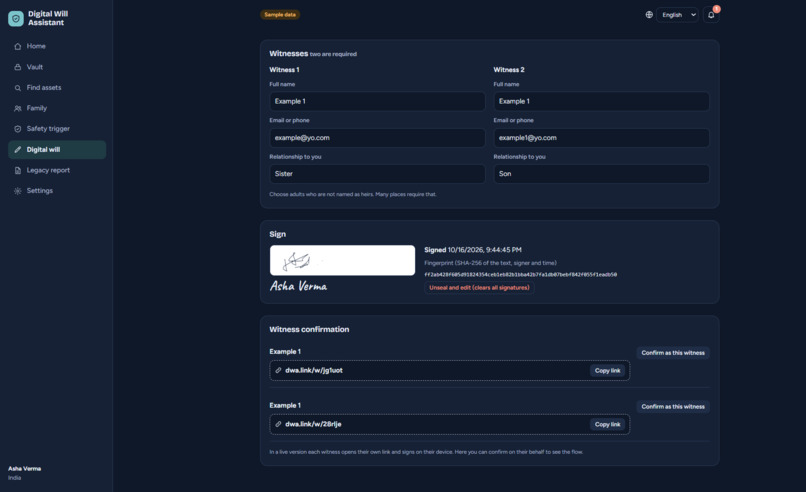Image resolution: width=806 pixels, height=492 pixels.
Task: Click the dwa.link/w/jg1uot link text
Action: click(x=314, y=370)
